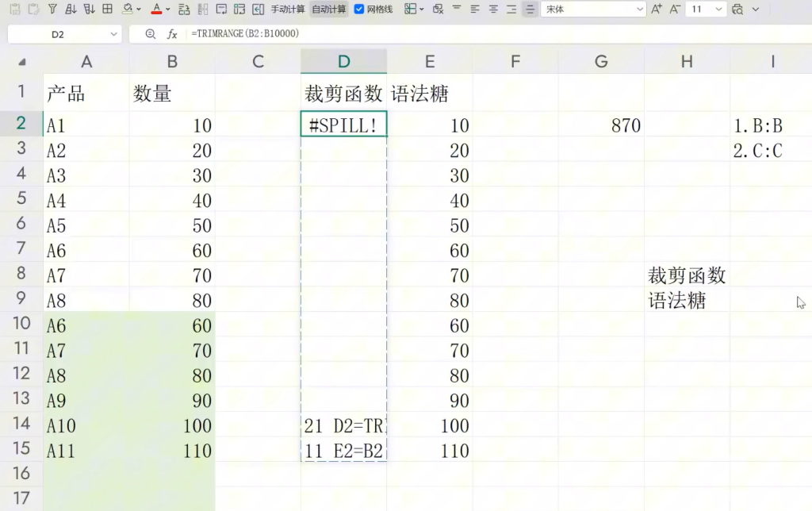The image size is (812, 511).
Task: Increase font size with A+ icon
Action: pos(657,9)
